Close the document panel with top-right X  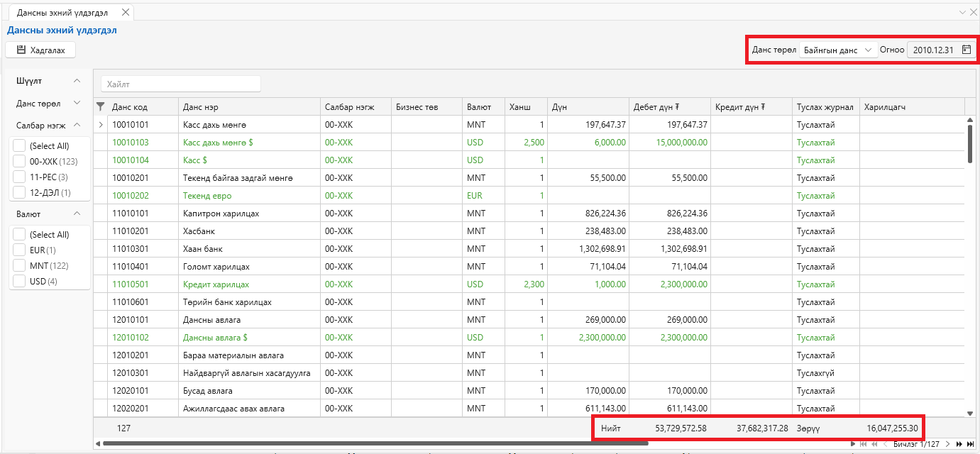pyautogui.click(x=974, y=12)
